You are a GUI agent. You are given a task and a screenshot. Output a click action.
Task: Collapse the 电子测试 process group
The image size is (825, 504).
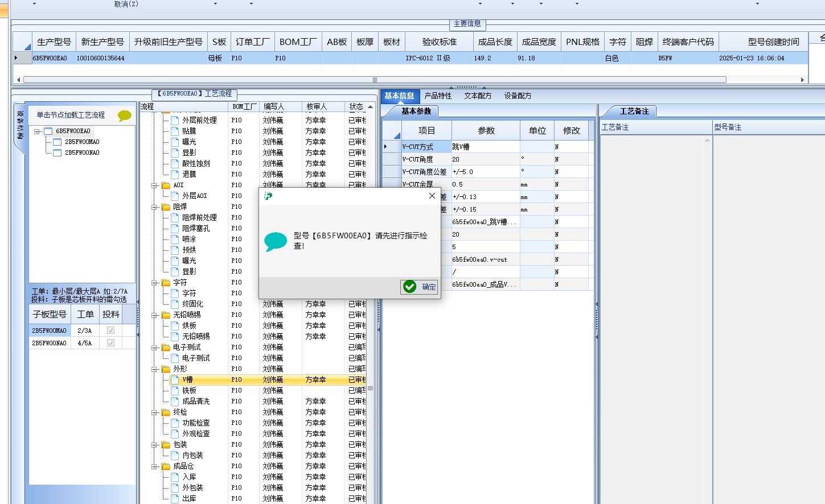[x=154, y=348]
